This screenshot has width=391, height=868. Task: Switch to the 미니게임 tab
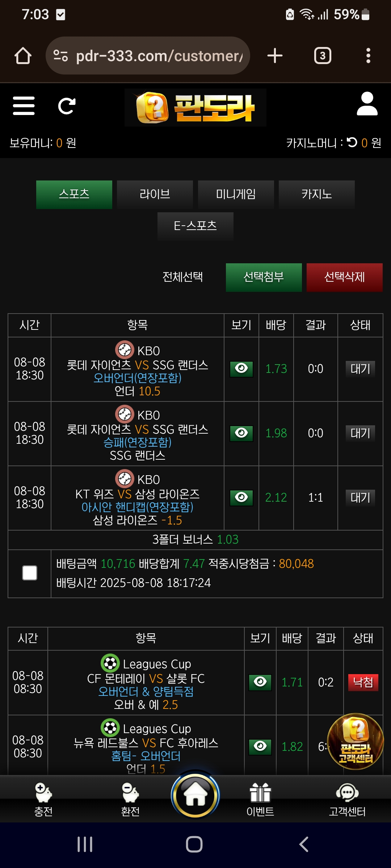pos(236,195)
